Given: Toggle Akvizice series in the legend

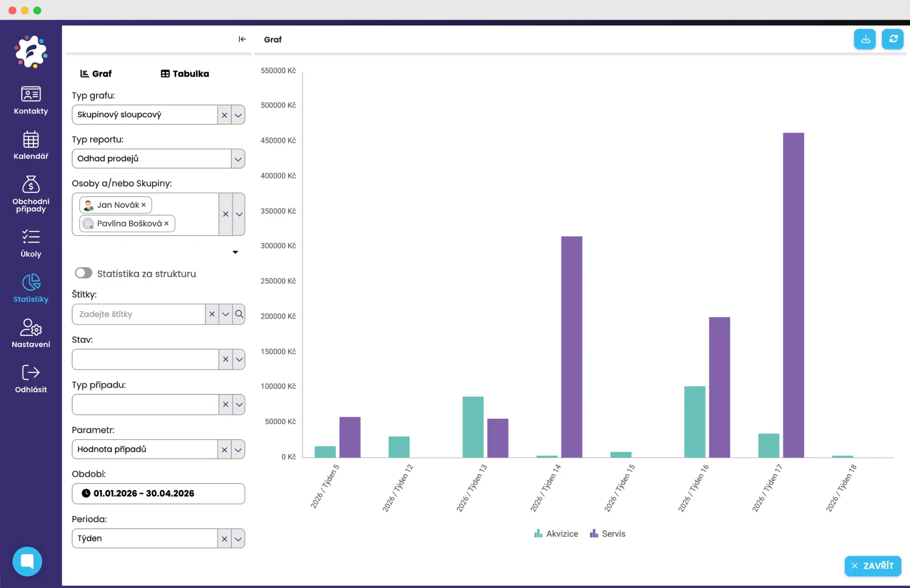Looking at the screenshot, I should point(556,534).
